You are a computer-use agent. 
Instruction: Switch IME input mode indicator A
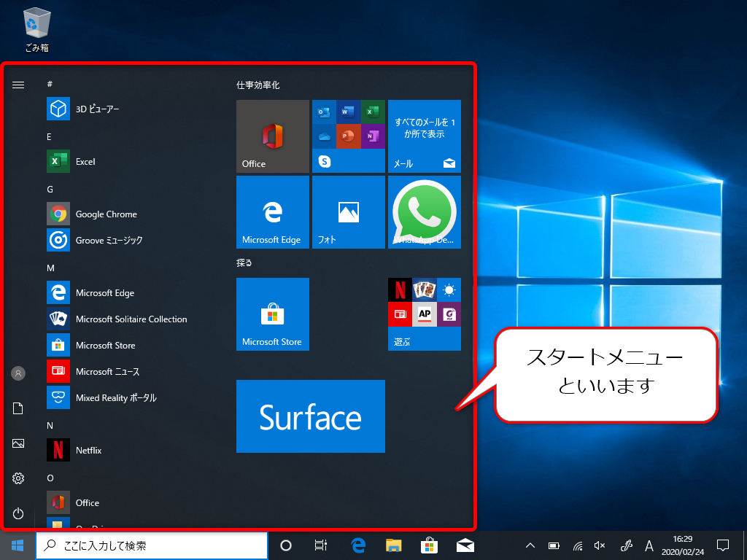pyautogui.click(x=649, y=545)
